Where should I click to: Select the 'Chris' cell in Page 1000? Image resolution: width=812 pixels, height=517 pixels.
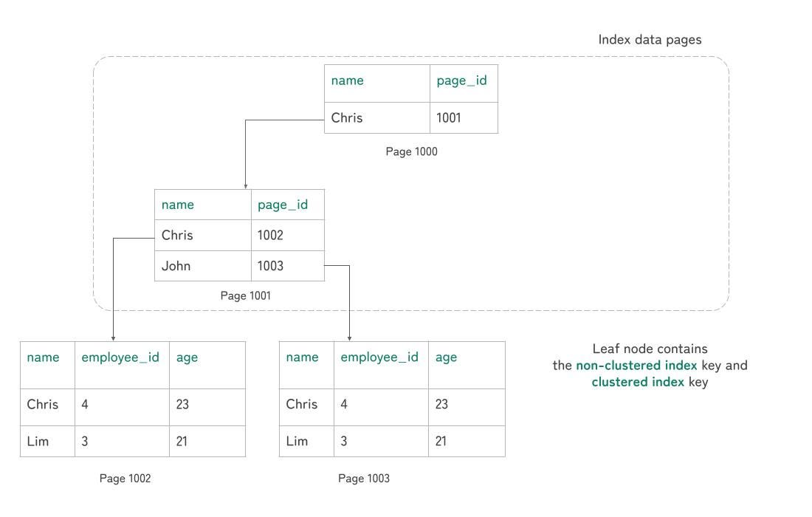[x=377, y=117]
